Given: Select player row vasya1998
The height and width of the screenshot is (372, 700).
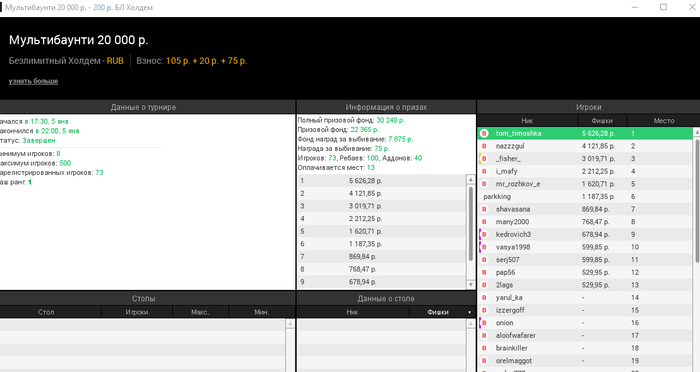Looking at the screenshot, I should (x=585, y=247).
